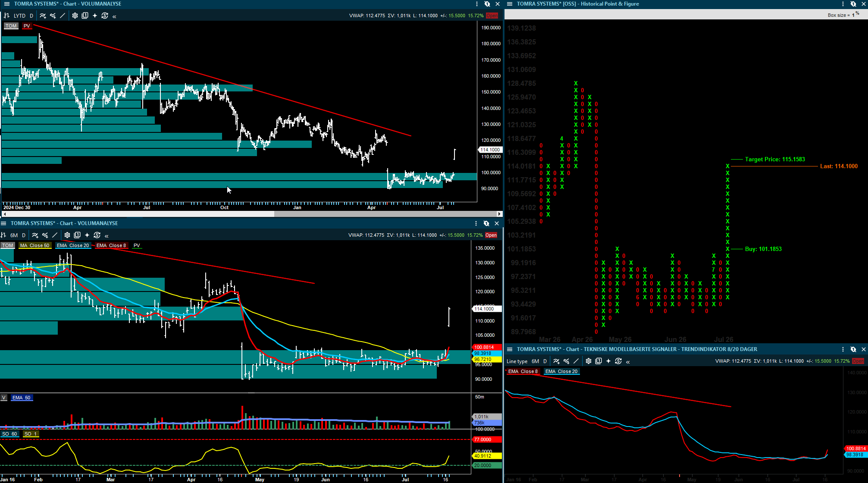Screen dimensions: 868x483
Task: Click the horizontal scrollbar under the top chart
Action: pyautogui.click(x=252, y=214)
